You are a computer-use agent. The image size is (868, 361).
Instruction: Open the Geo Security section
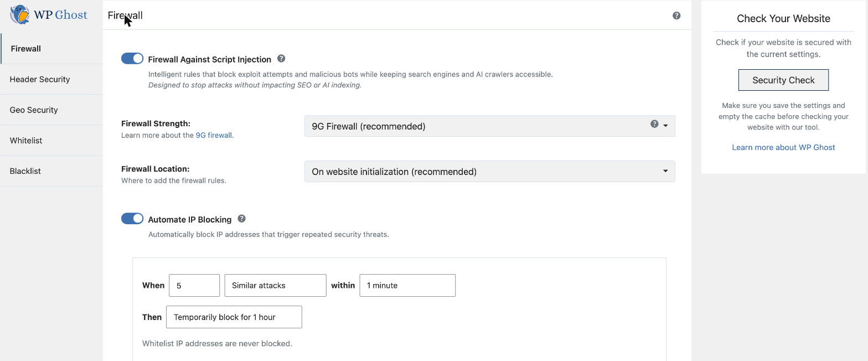pos(51,110)
